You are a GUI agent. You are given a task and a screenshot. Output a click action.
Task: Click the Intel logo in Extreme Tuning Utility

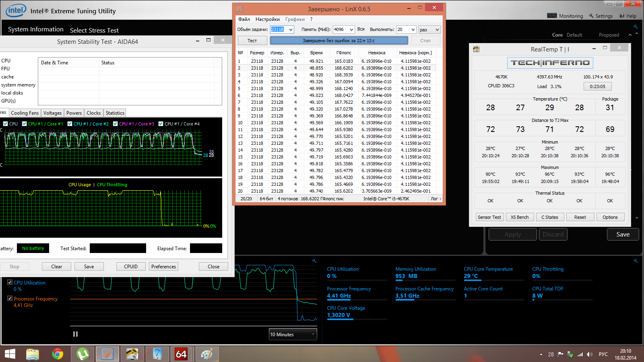coord(16,10)
